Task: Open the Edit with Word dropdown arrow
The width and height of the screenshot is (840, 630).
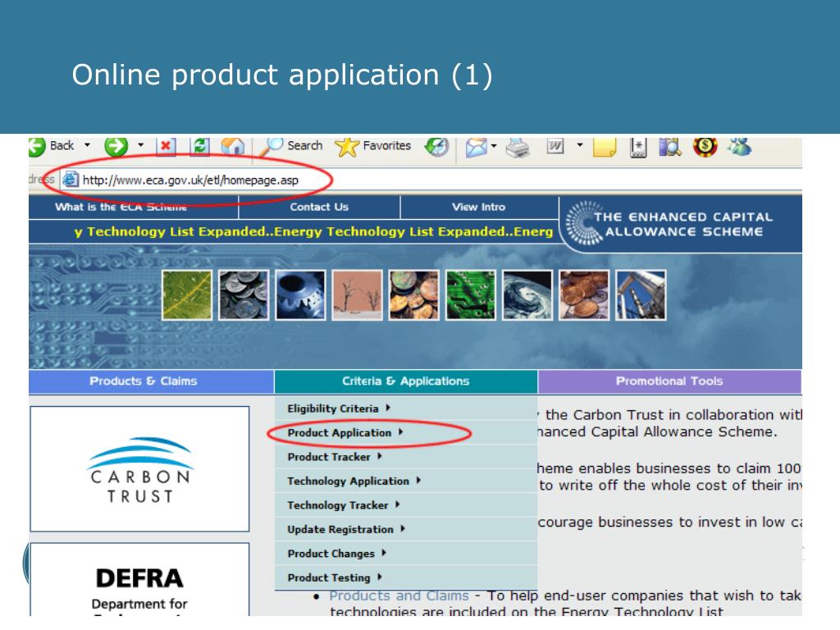Action: (x=580, y=145)
